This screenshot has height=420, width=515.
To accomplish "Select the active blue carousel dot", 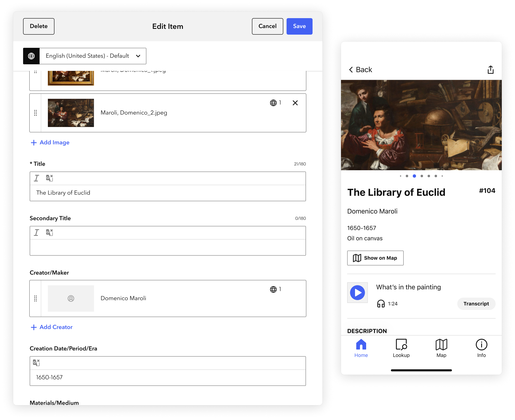I will tap(414, 176).
